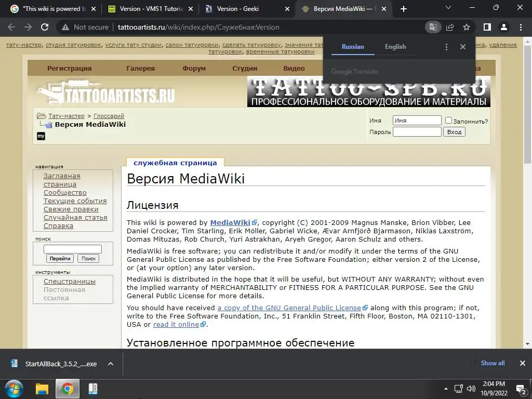This screenshot has height=399, width=532.
Task: Show hidden system tray icons
Action: click(x=446, y=389)
